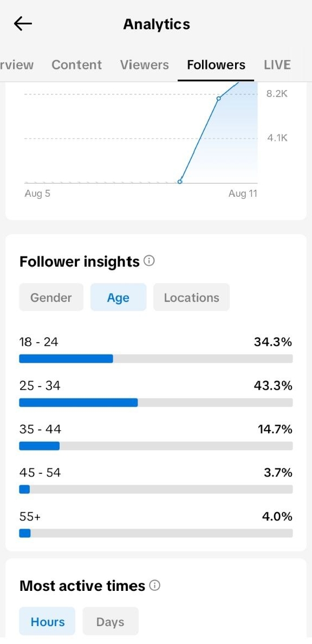The image size is (312, 644).
Task: Tap the graph point near 8.2K
Action: (x=219, y=98)
